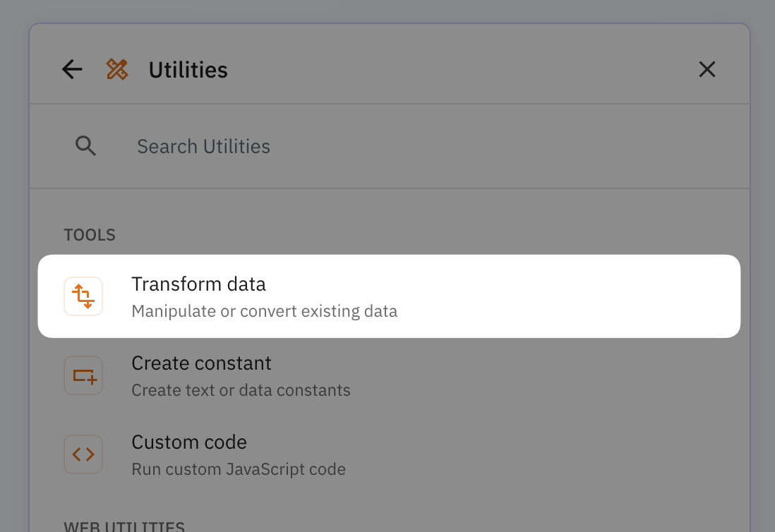The width and height of the screenshot is (775, 532).
Task: Open the Transform data tool
Action: pos(198,284)
